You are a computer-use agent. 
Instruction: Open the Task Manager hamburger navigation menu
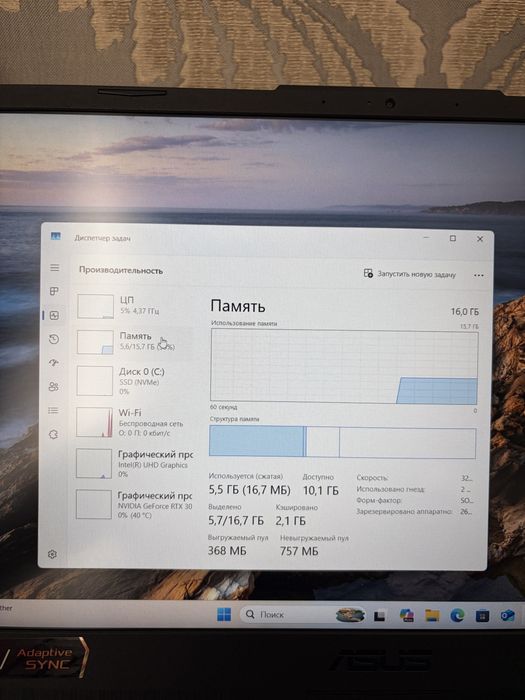(x=54, y=267)
